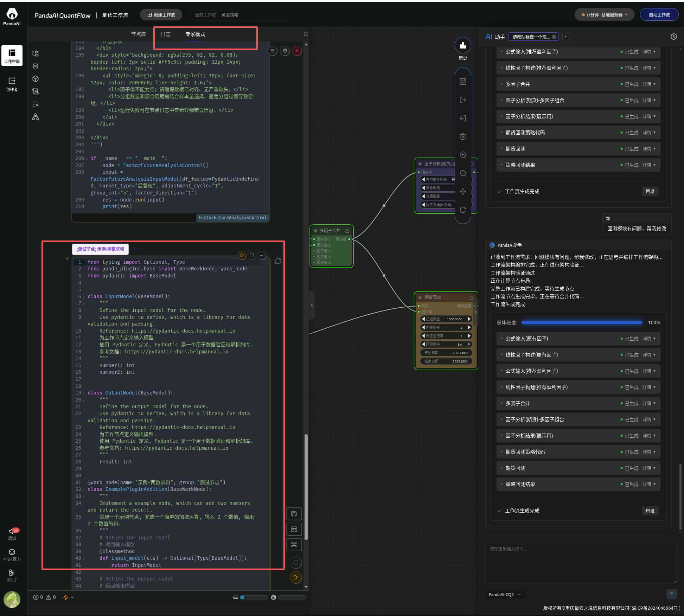Viewport: 684px width, 616px height.
Task: Click the 当前工作流 name field
Action: (x=242, y=15)
